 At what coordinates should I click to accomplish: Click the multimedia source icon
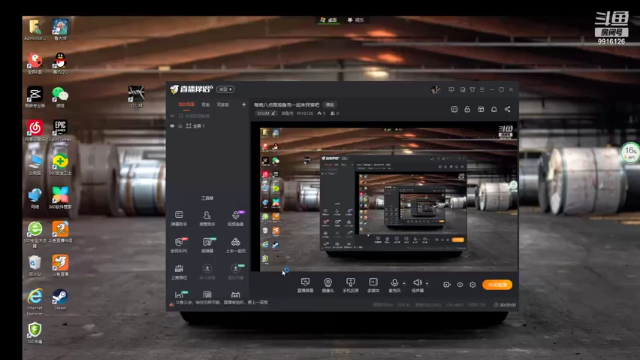click(373, 285)
